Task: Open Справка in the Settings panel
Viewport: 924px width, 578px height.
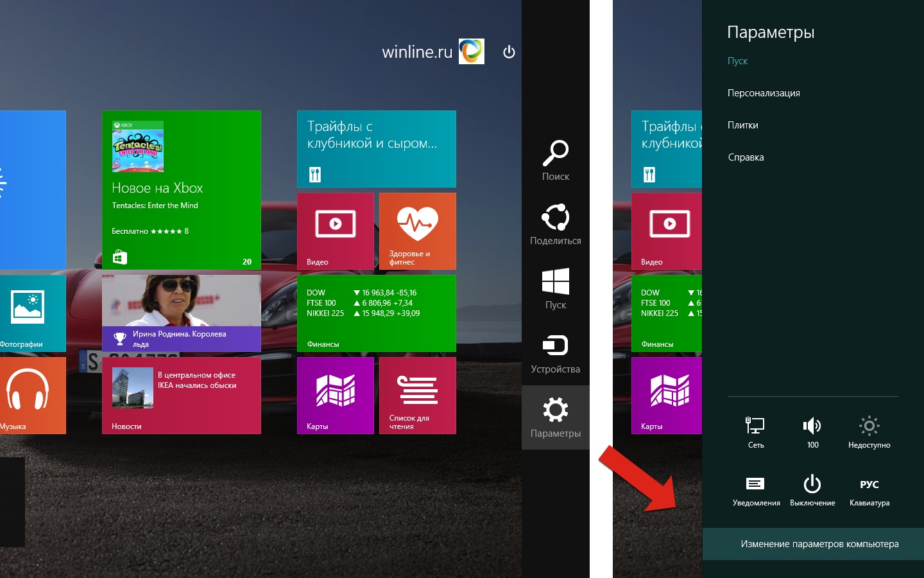Action: pos(746,157)
